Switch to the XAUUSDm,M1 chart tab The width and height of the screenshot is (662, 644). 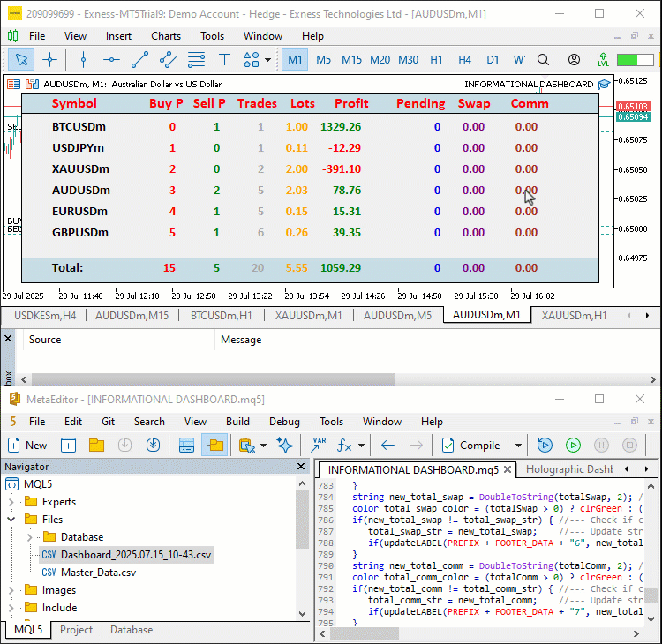pos(308,315)
